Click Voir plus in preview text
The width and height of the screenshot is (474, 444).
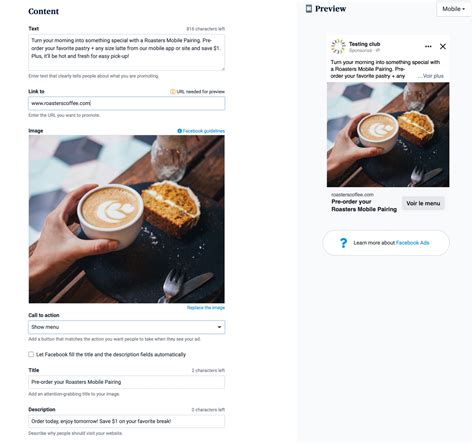(x=433, y=76)
